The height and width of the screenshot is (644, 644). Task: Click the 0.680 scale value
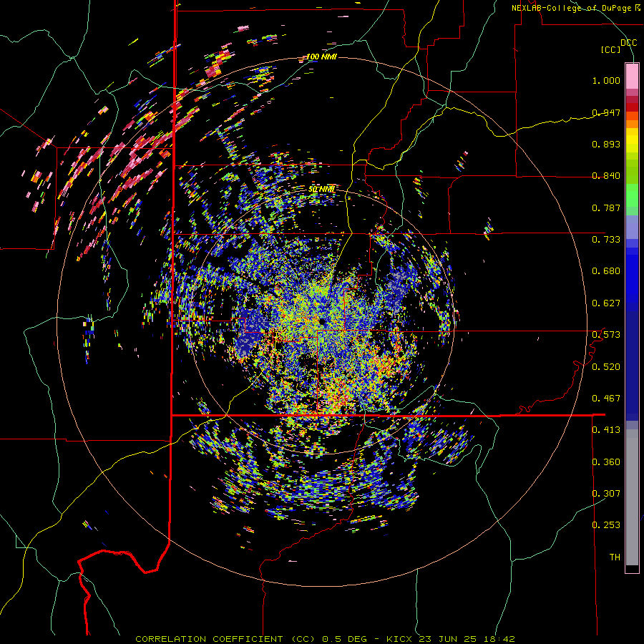606,271
